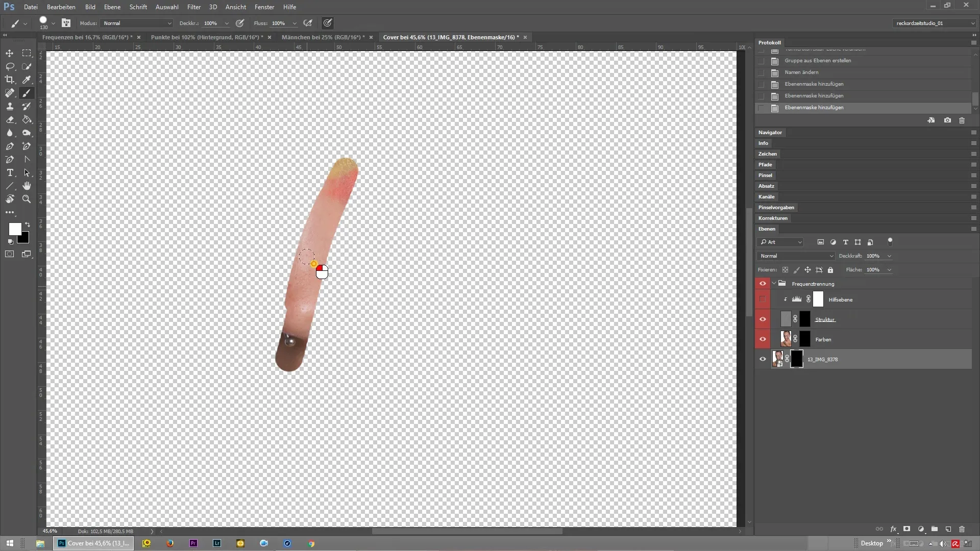Open the Filter menu
This screenshot has height=551, width=980.
(x=194, y=7)
